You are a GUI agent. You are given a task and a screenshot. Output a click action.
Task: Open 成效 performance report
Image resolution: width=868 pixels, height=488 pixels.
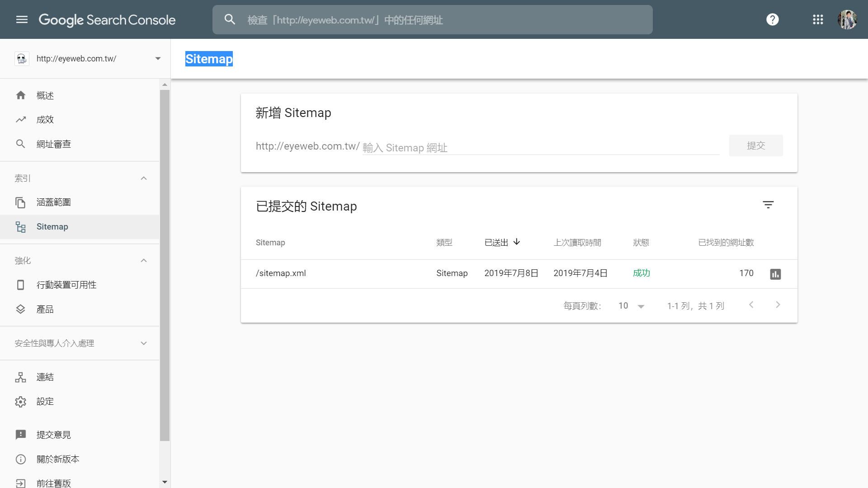tap(80, 120)
